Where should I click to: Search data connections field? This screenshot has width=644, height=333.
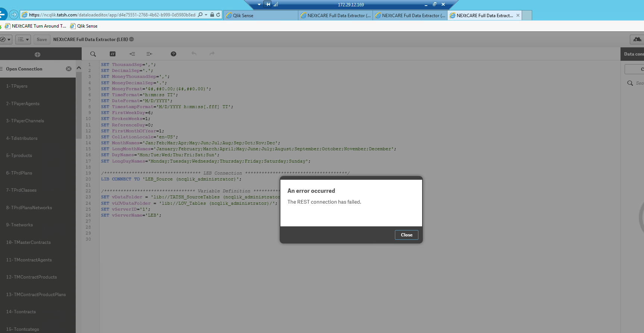(635, 83)
